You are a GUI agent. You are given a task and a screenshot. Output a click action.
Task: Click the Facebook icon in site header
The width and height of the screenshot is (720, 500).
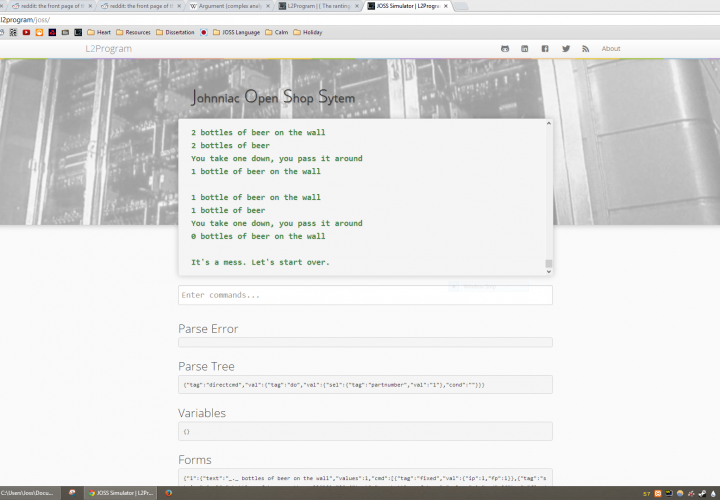click(545, 49)
